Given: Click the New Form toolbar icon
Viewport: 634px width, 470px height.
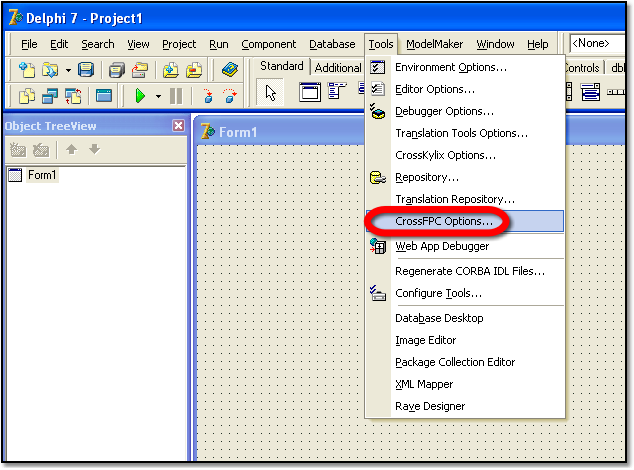Looking at the screenshot, I should (104, 96).
